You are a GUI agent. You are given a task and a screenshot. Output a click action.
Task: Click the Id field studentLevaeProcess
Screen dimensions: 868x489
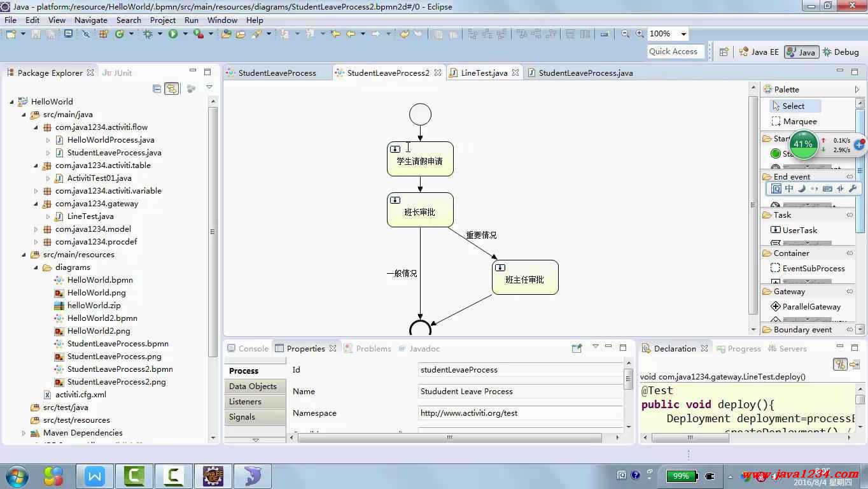tap(521, 369)
